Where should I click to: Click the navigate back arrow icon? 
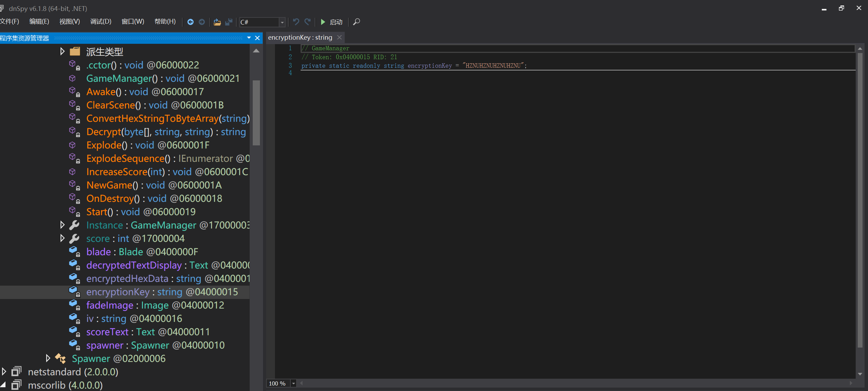[190, 22]
